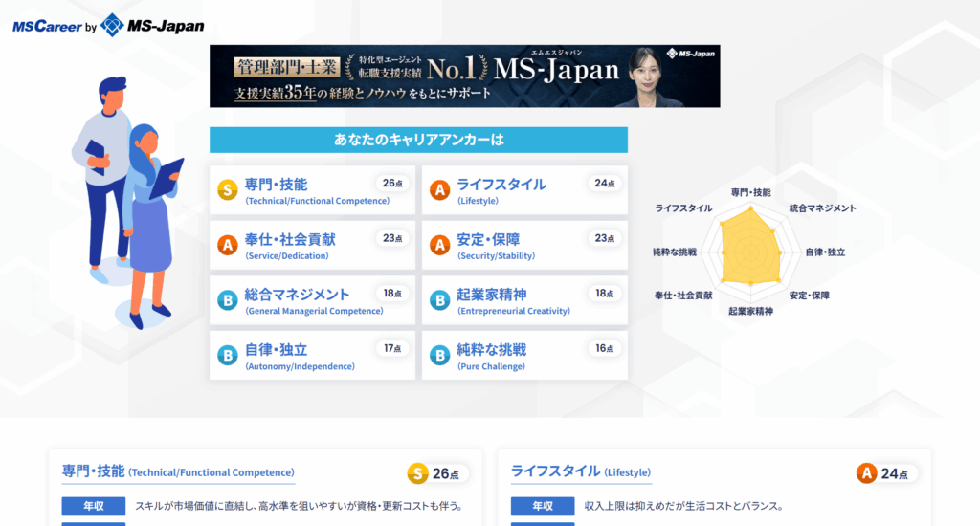Click the MSCareer logo text
Image resolution: width=980 pixels, height=526 pixels.
(47, 27)
